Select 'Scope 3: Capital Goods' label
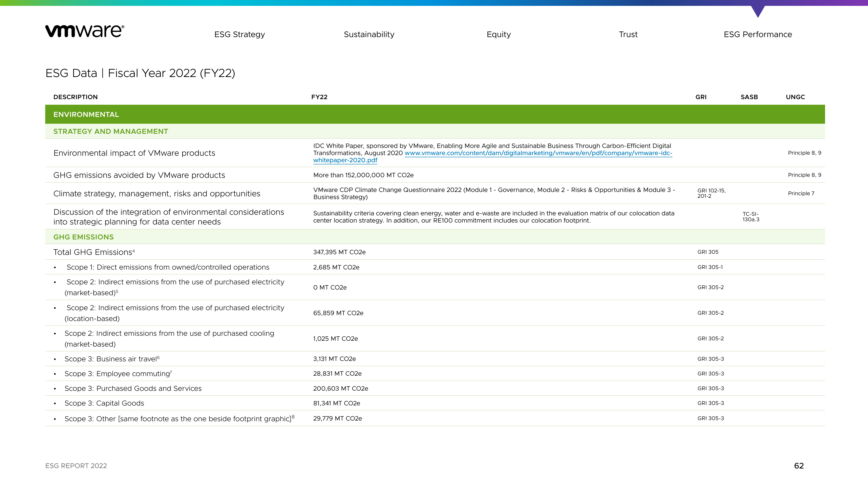This screenshot has width=868, height=488. tap(104, 403)
